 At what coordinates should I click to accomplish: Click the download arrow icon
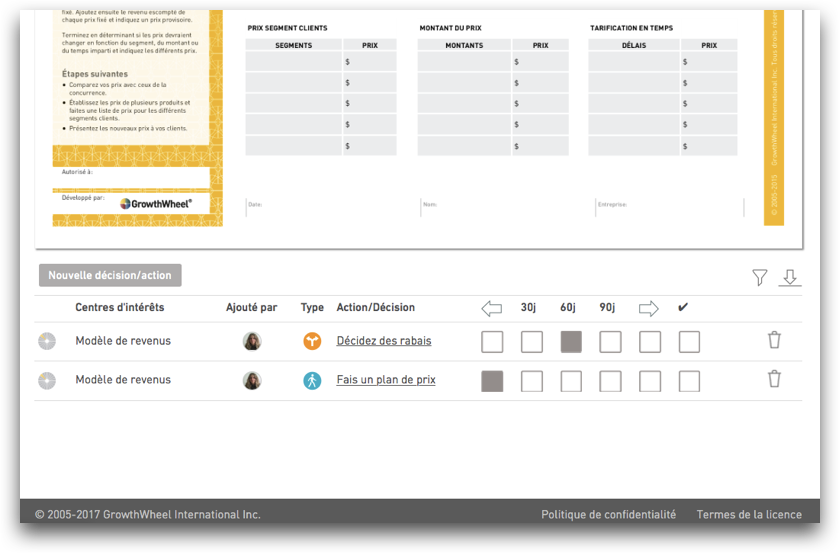790,277
